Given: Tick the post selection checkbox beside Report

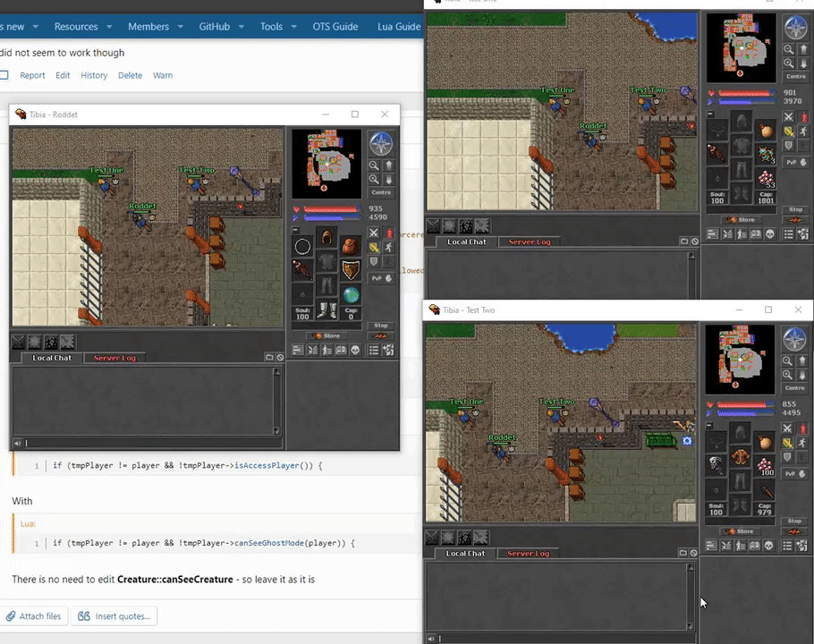Looking at the screenshot, I should click(x=4, y=75).
